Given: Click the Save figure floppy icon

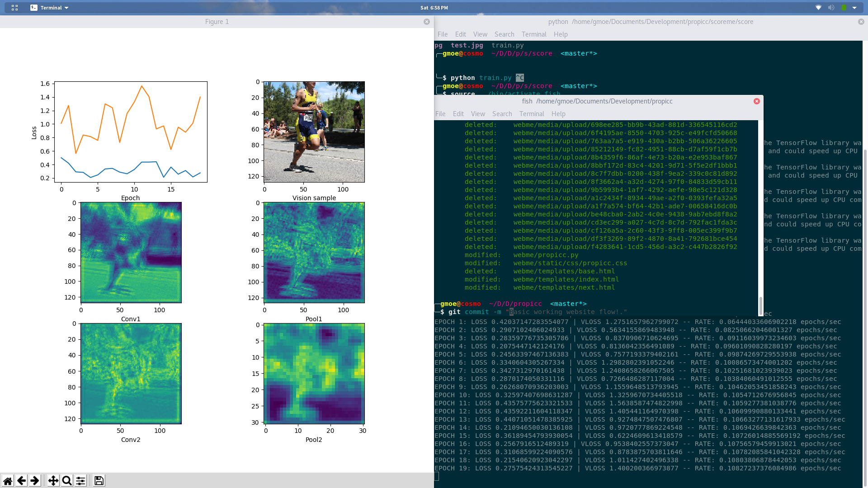Looking at the screenshot, I should pyautogui.click(x=99, y=481).
